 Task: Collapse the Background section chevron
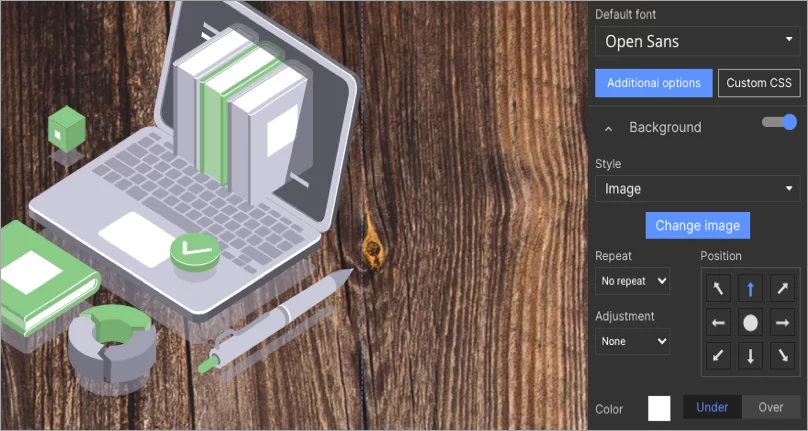coord(608,128)
